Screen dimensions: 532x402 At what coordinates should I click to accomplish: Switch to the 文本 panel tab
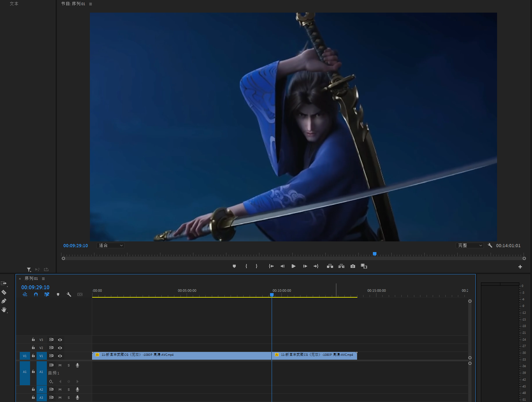click(x=14, y=4)
